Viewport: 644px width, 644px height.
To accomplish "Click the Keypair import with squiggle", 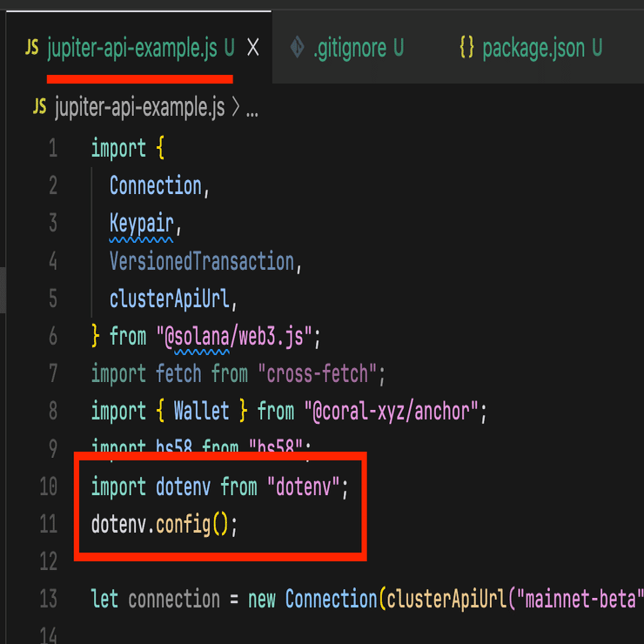I will point(141,225).
